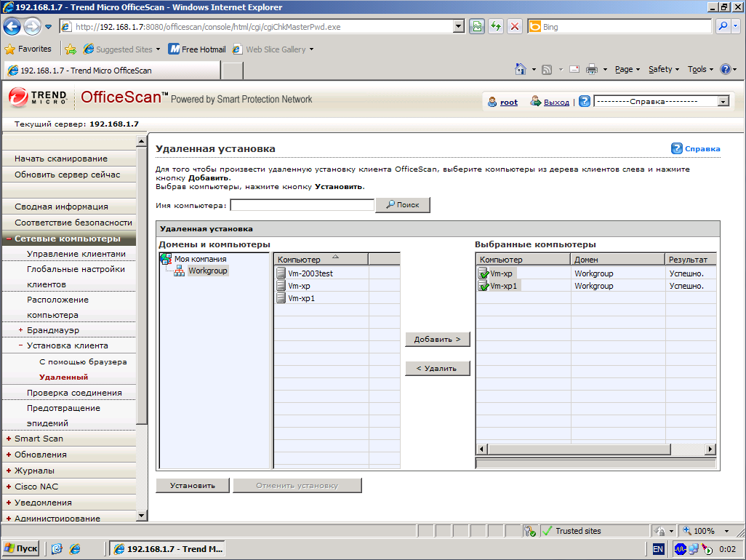
Task: Select Моя компания in the domain tree
Action: tap(200, 259)
